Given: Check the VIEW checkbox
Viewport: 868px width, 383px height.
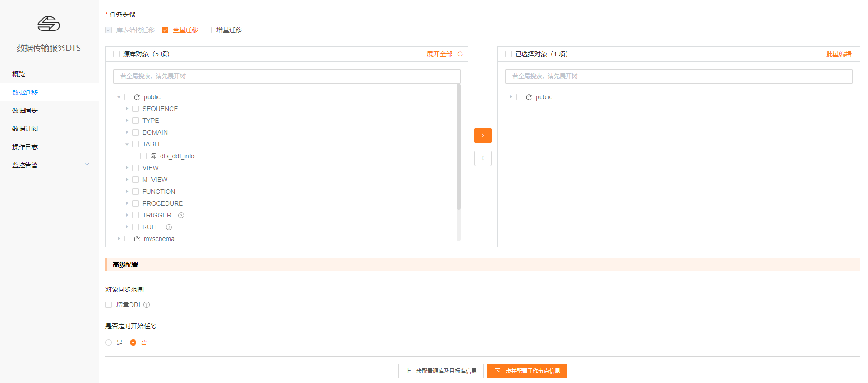Looking at the screenshot, I should pyautogui.click(x=135, y=168).
